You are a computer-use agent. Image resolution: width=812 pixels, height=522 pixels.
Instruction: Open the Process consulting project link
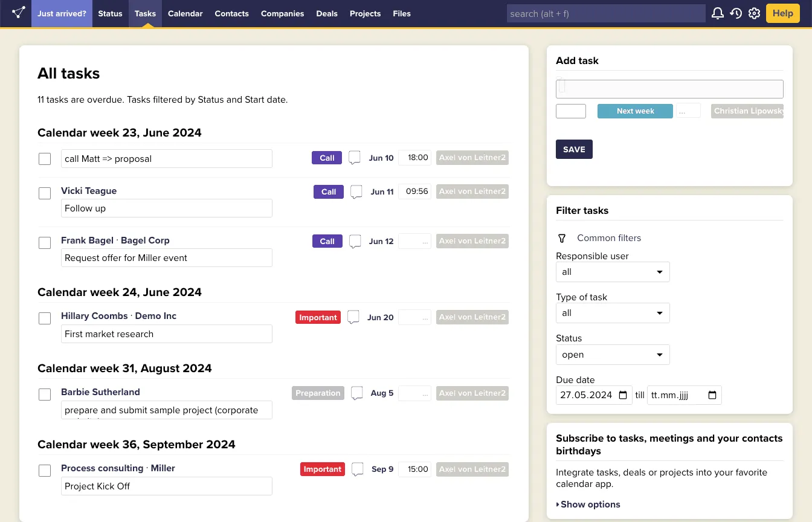tap(102, 468)
